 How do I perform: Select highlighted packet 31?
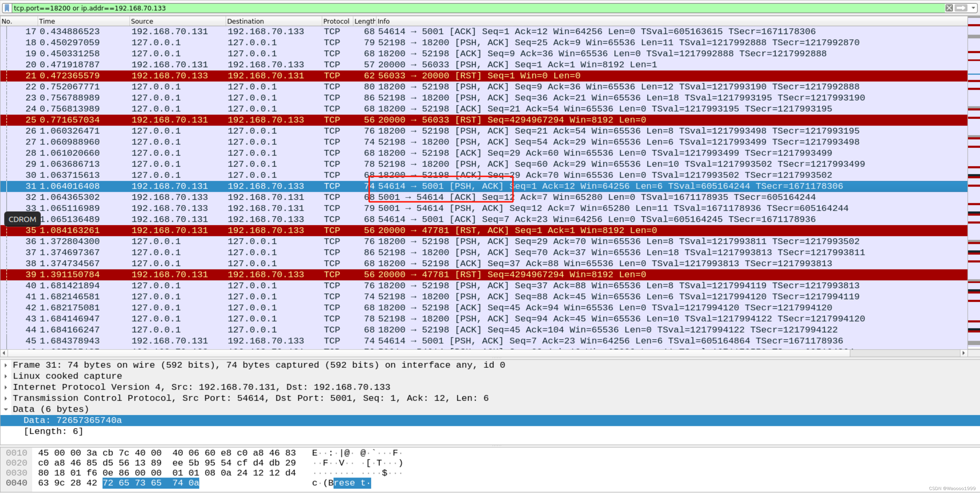click(484, 186)
